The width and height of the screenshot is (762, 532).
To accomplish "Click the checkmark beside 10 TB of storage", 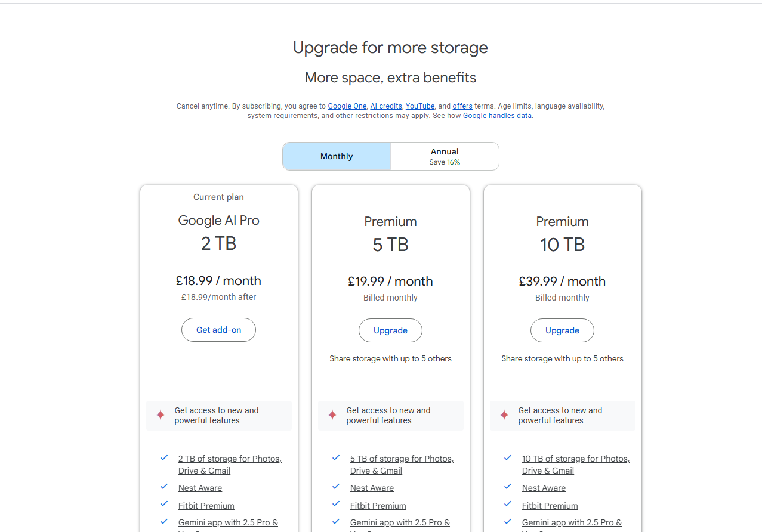I will point(508,458).
